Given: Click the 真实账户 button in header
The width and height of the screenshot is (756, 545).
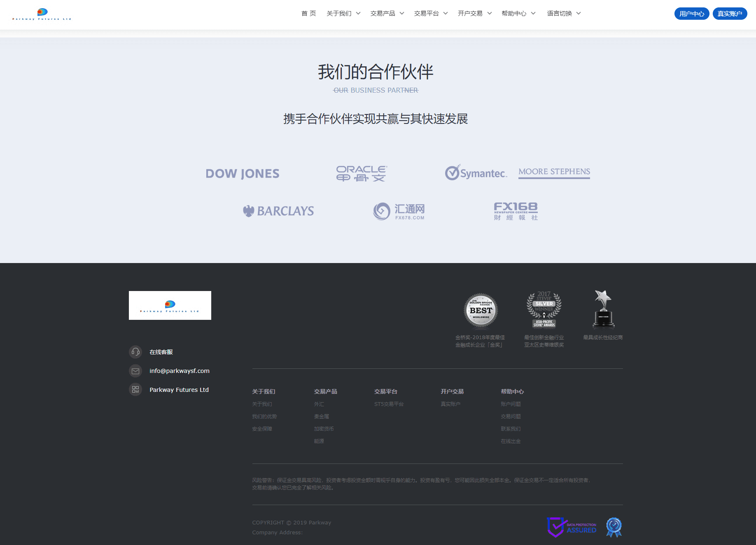Looking at the screenshot, I should (730, 14).
